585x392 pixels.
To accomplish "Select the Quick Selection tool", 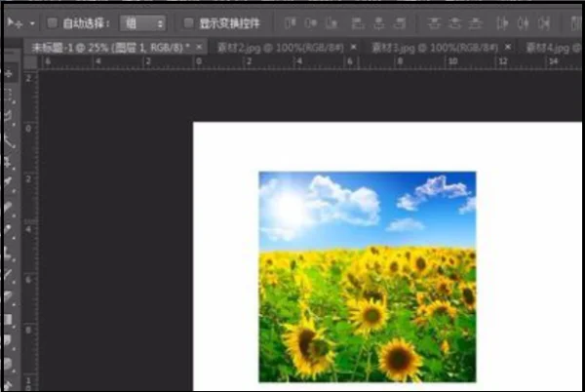I will (9, 140).
